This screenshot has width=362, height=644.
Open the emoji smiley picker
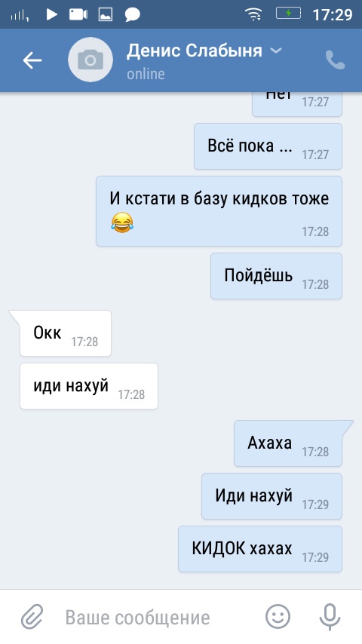(278, 617)
